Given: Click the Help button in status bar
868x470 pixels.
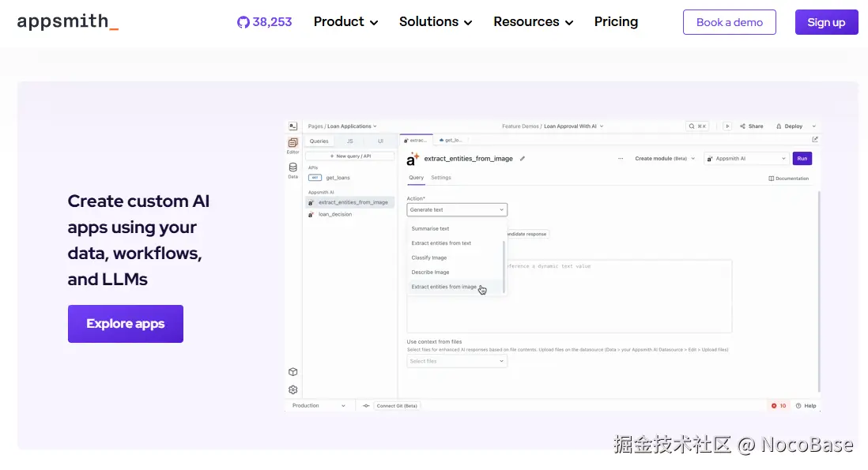Looking at the screenshot, I should (806, 406).
